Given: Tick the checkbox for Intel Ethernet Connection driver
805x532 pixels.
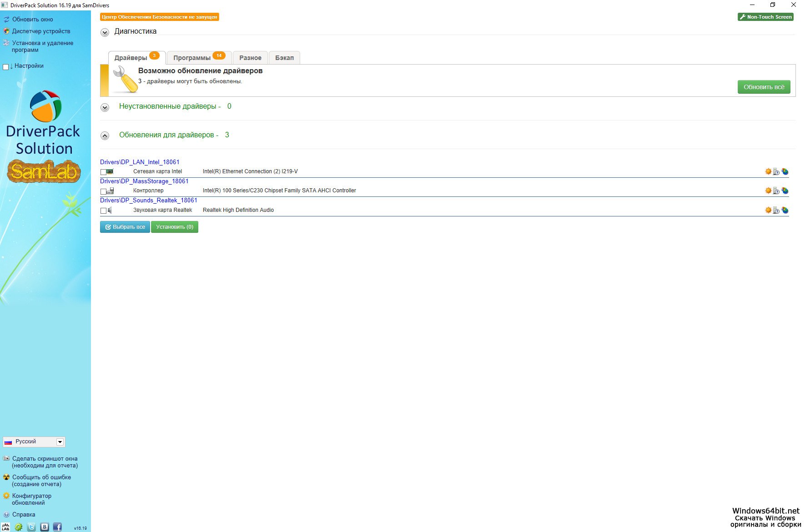Looking at the screenshot, I should pyautogui.click(x=103, y=172).
